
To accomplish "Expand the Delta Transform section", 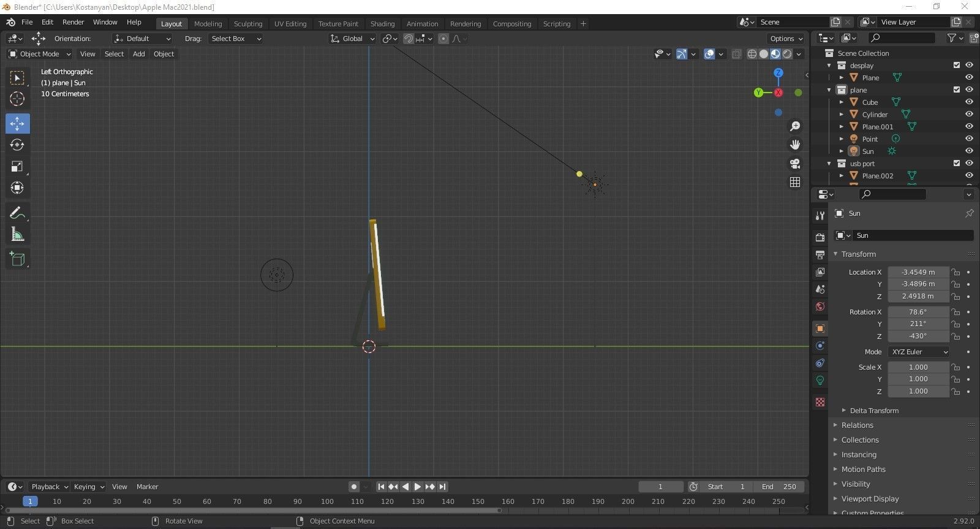I will tap(873, 411).
